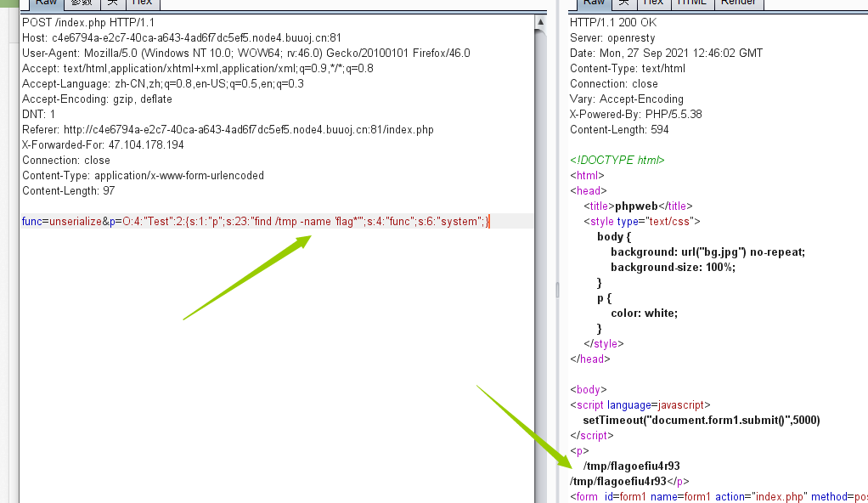The height and width of the screenshot is (503, 868).
Task: Click the 'Vary: Accept-Encoding' response header
Action: click(627, 99)
